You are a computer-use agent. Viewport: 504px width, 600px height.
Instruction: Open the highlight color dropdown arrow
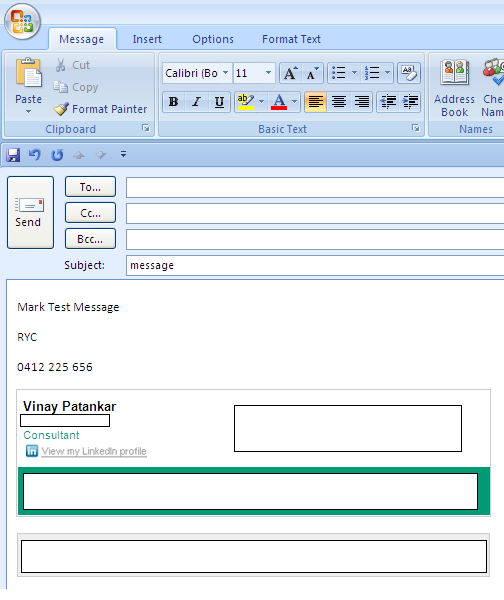[x=261, y=102]
